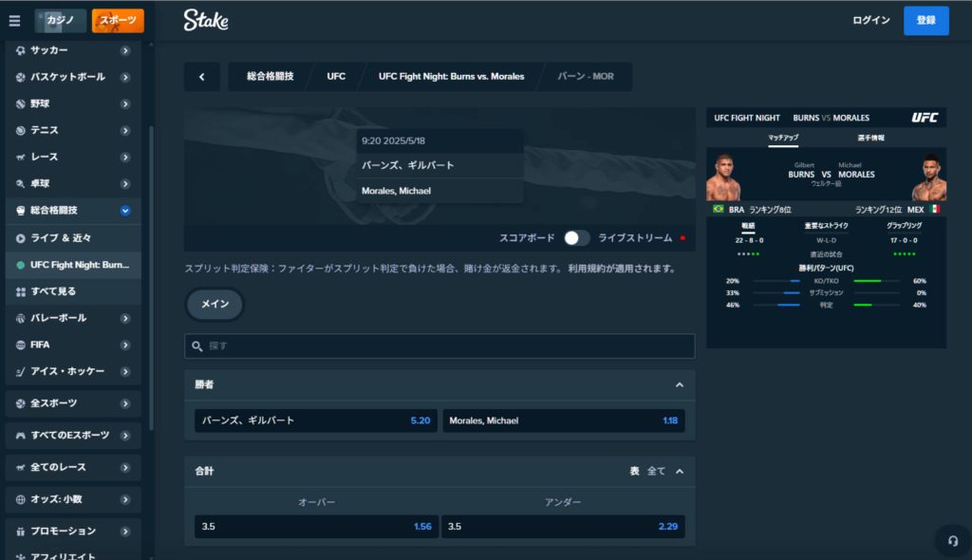Click the back arrow button in breadcrumb
The image size is (972, 560).
click(202, 77)
